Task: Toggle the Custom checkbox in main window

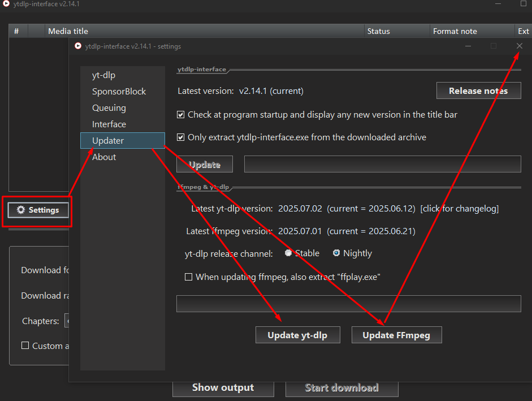Action: point(25,346)
